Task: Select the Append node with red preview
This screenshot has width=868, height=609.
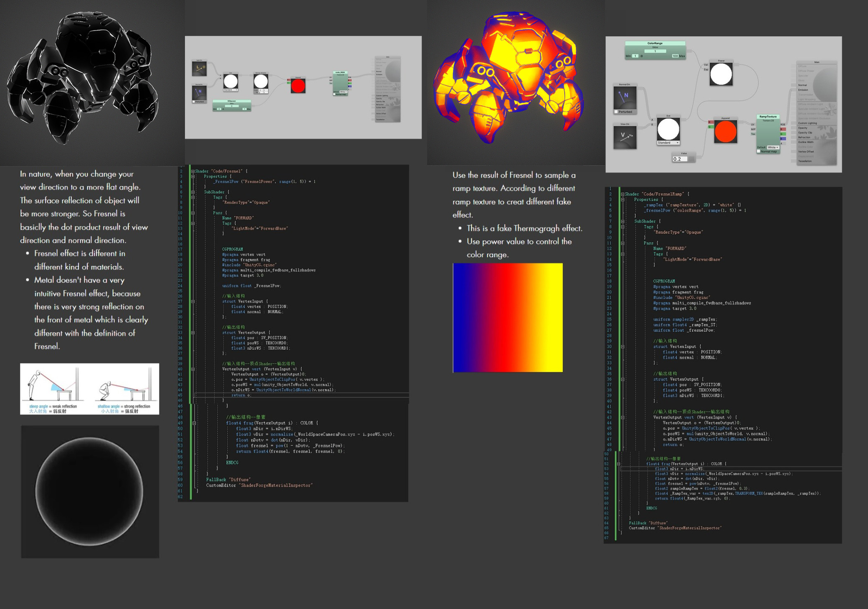Action: coord(725,131)
